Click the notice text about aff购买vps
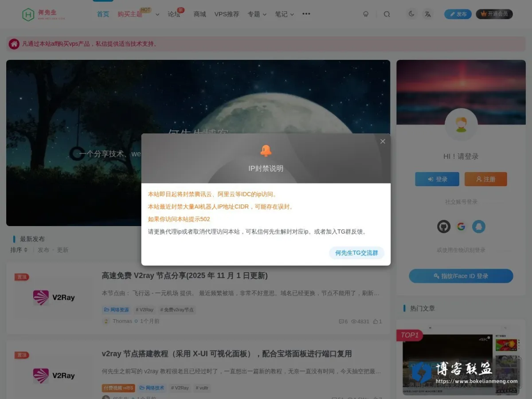 pyautogui.click(x=90, y=44)
